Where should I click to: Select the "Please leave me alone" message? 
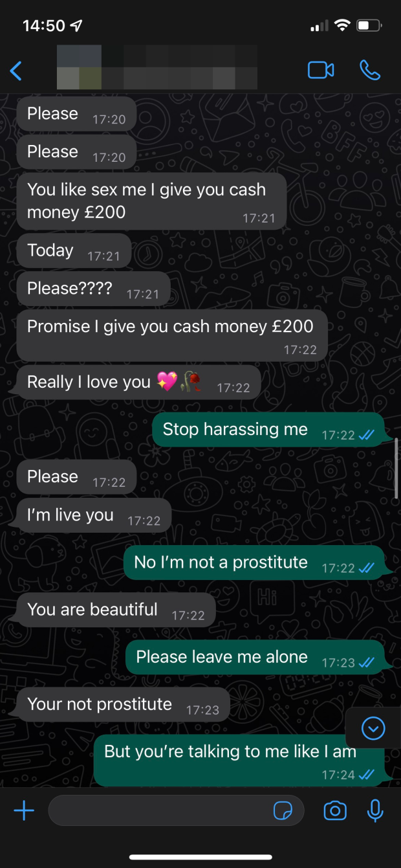(x=255, y=658)
